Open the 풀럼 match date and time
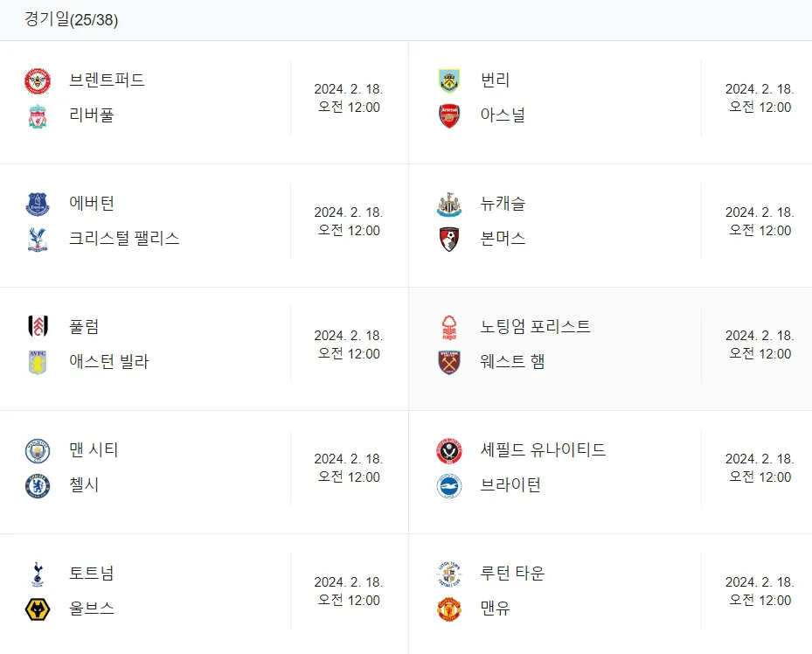The width and height of the screenshot is (812, 654). [349, 344]
